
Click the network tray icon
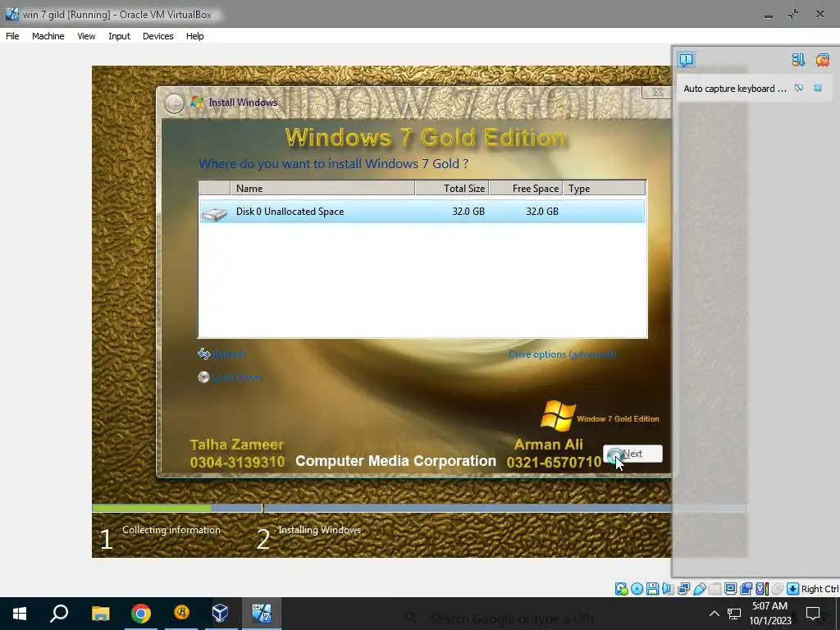734,614
